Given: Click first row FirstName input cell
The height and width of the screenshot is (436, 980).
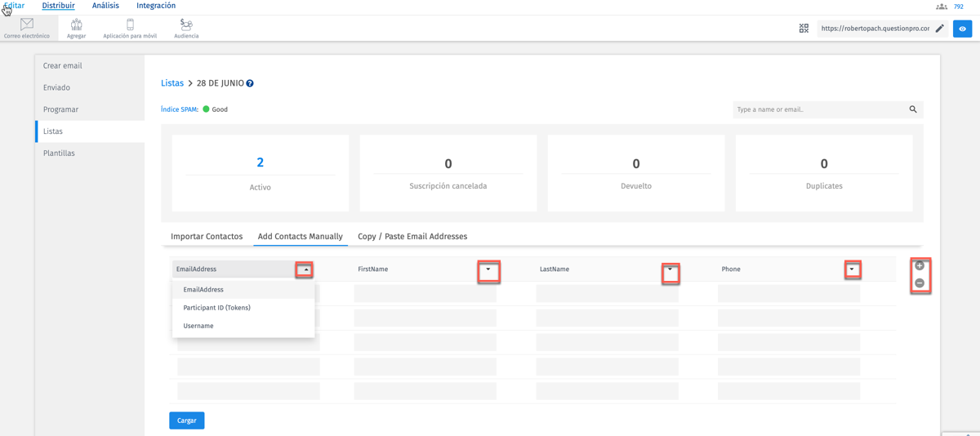Looking at the screenshot, I should pos(425,294).
